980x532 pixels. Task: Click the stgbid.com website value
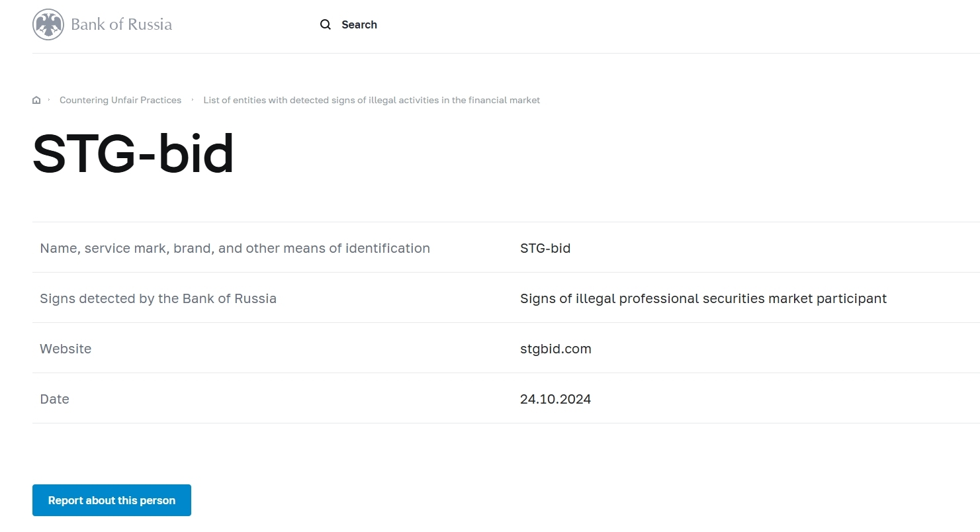pyautogui.click(x=555, y=349)
